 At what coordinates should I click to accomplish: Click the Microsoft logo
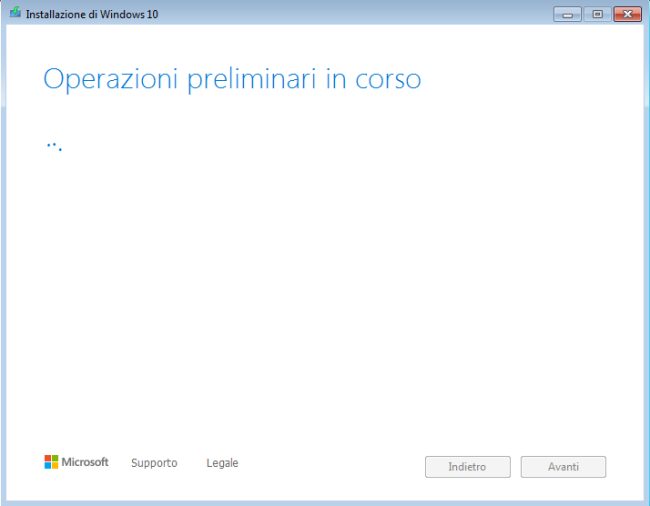pos(76,462)
